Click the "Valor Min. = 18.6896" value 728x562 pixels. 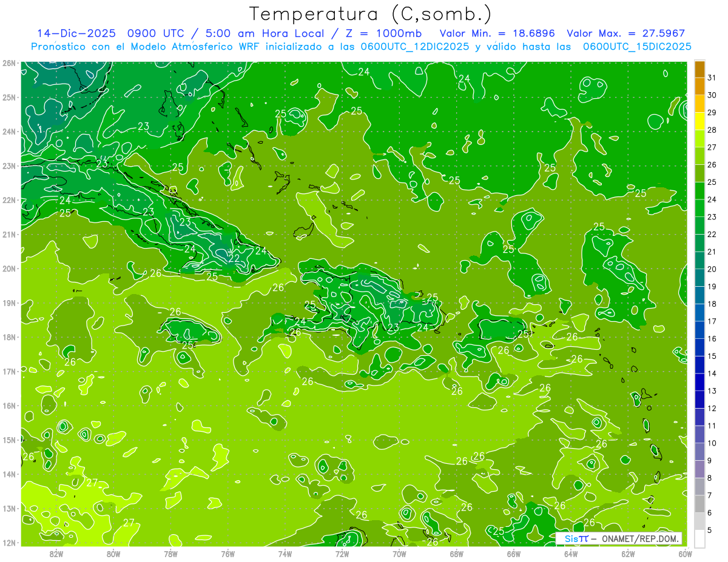tap(497, 33)
